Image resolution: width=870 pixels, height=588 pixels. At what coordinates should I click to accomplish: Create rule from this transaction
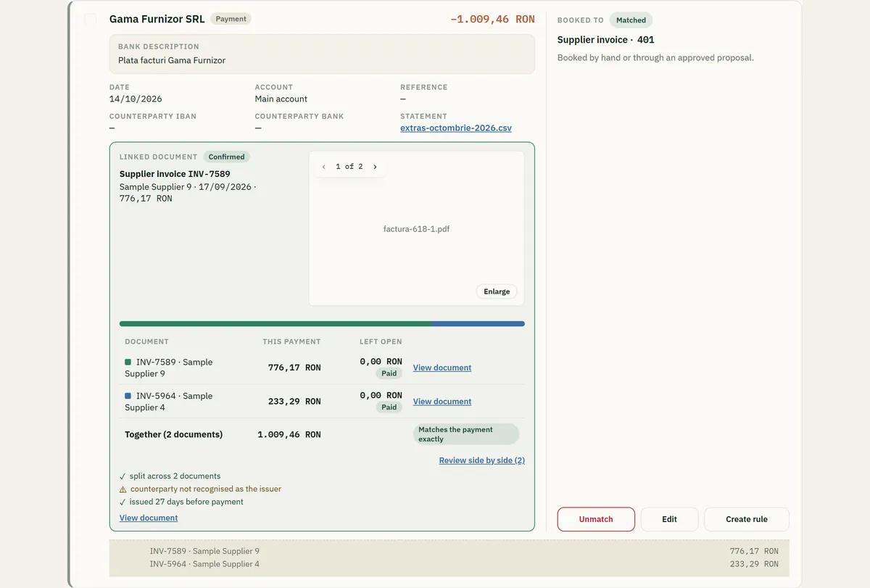(x=747, y=519)
